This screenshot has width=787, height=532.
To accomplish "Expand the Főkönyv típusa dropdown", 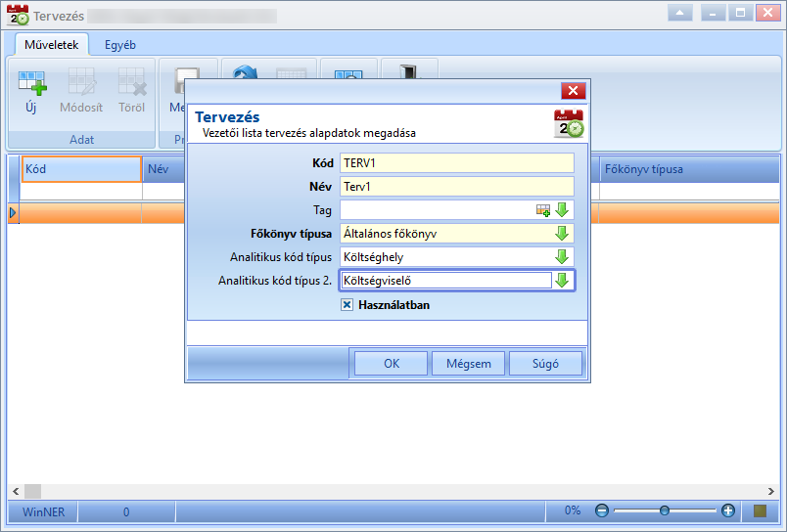I will pos(562,234).
